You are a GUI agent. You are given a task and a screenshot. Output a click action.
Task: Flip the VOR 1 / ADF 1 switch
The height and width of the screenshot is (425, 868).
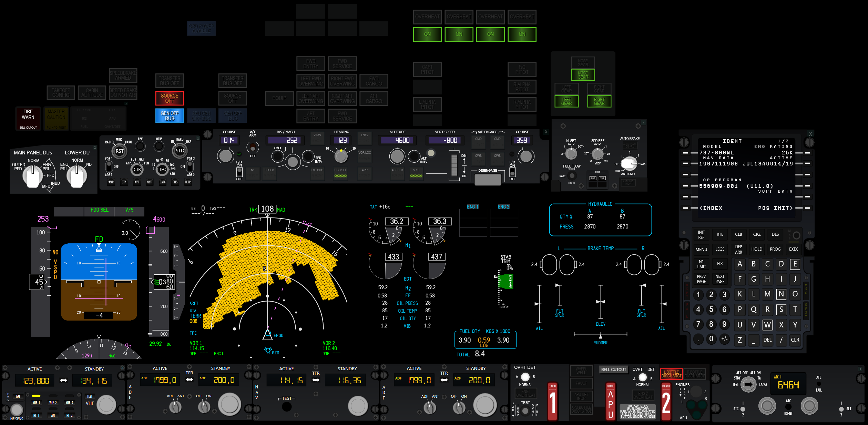point(109,167)
